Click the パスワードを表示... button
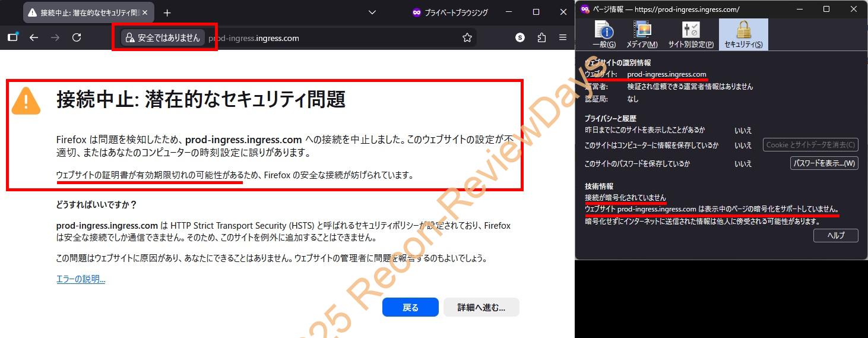 click(823, 163)
